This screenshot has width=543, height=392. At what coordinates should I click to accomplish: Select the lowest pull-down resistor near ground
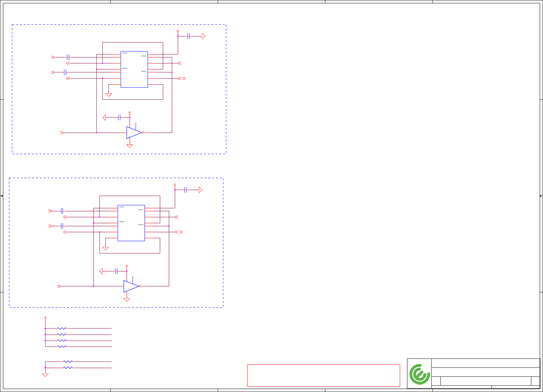(x=68, y=368)
